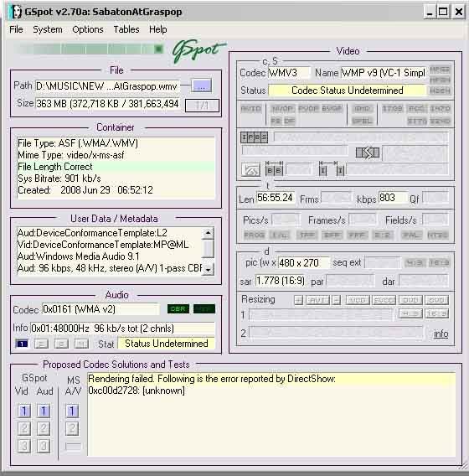Click the audio Codec field 0x0161 (WMA v2)

point(100,309)
